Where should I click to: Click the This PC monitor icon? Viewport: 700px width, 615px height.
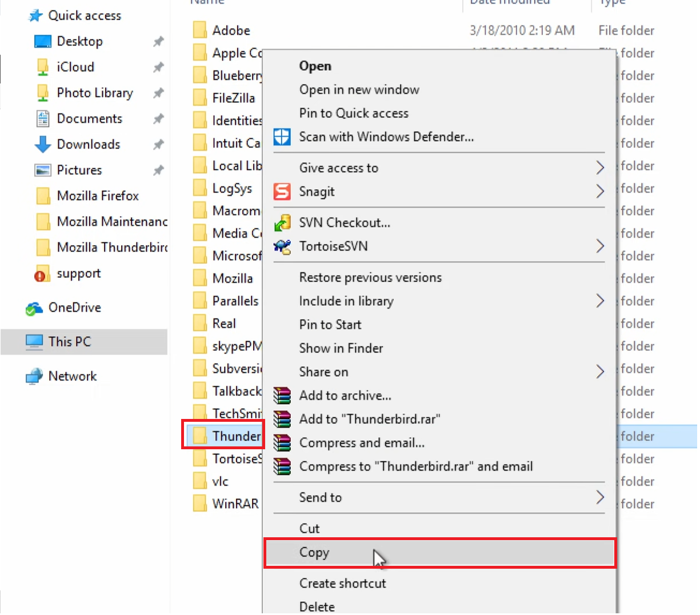tap(34, 342)
